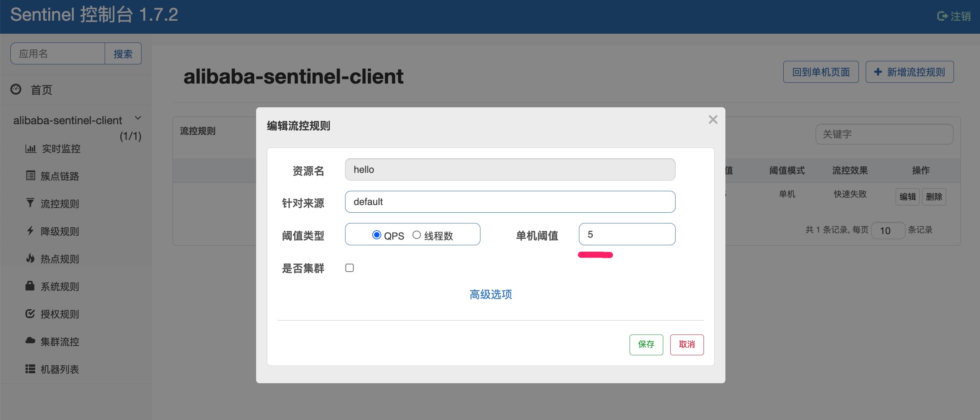Click the lightning bolt icon for 降级规则
This screenshot has height=420, width=980.
click(x=30, y=230)
